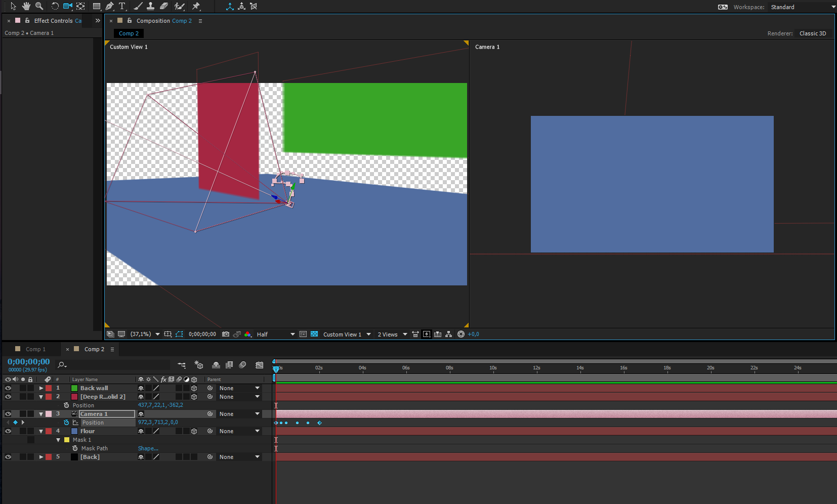Viewport: 837px width, 504px height.
Task: Toggle the Camera 1 Position stopwatch
Action: coord(66,423)
